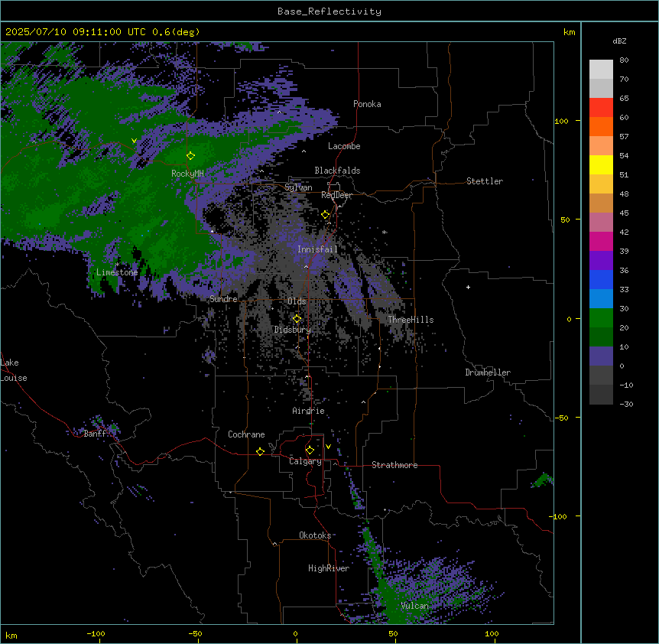Click the -100 tick on the bottom axis
This screenshot has width=659, height=644.
point(96,634)
